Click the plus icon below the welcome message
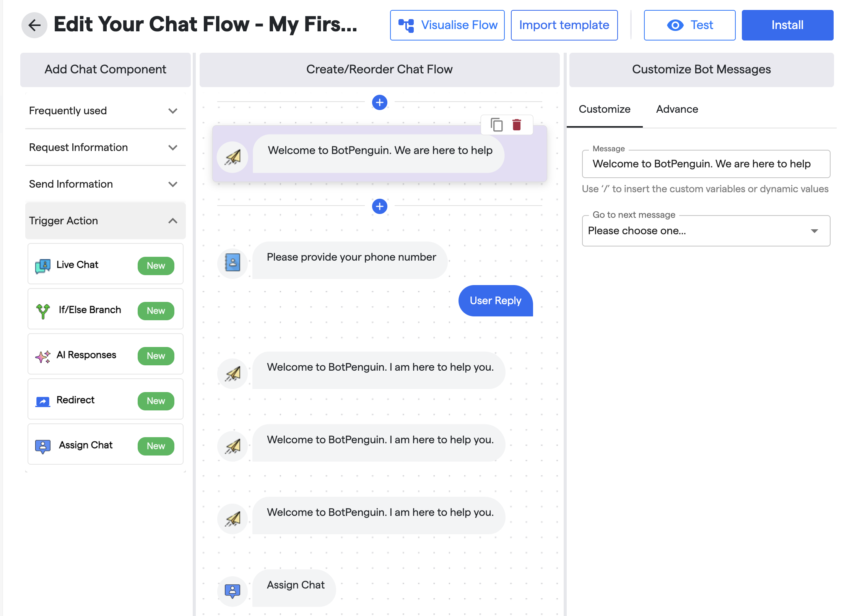852x616 pixels. pos(379,206)
